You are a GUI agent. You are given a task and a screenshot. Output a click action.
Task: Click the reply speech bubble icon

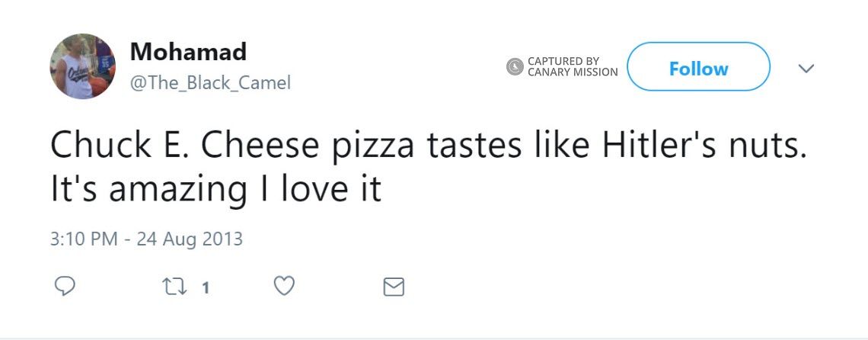(65, 286)
